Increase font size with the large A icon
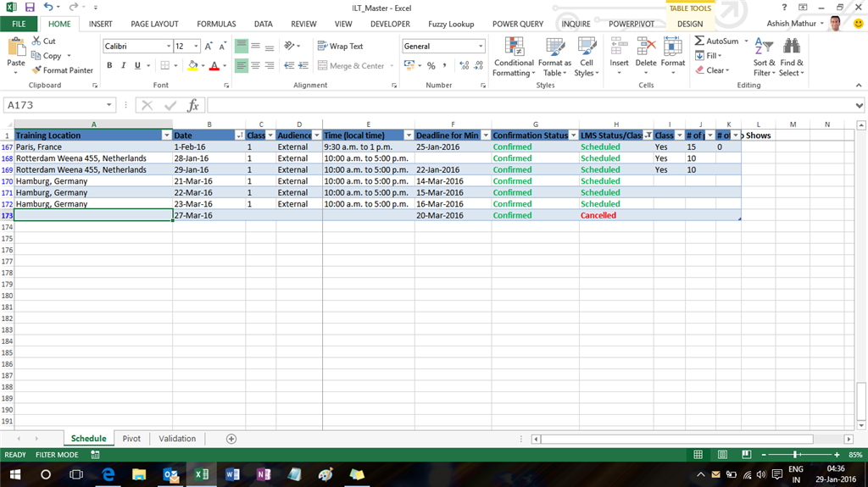 209,47
